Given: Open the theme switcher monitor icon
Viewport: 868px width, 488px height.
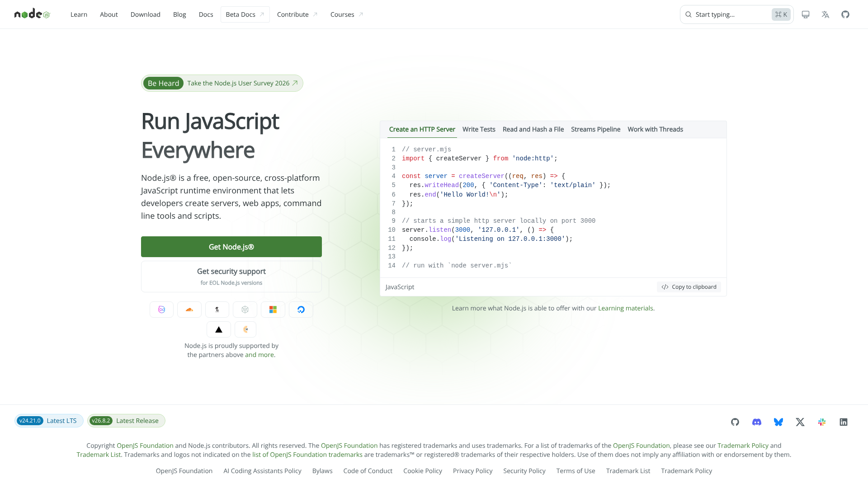Looking at the screenshot, I should (806, 14).
